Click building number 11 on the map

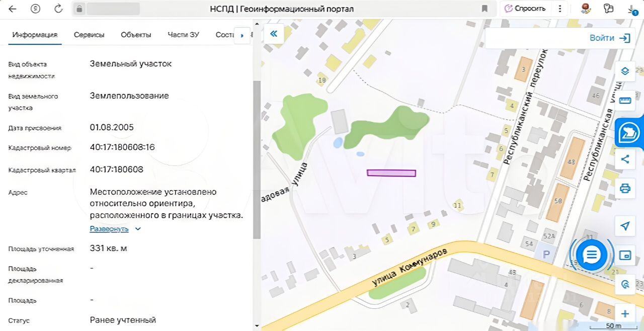pyautogui.click(x=457, y=205)
